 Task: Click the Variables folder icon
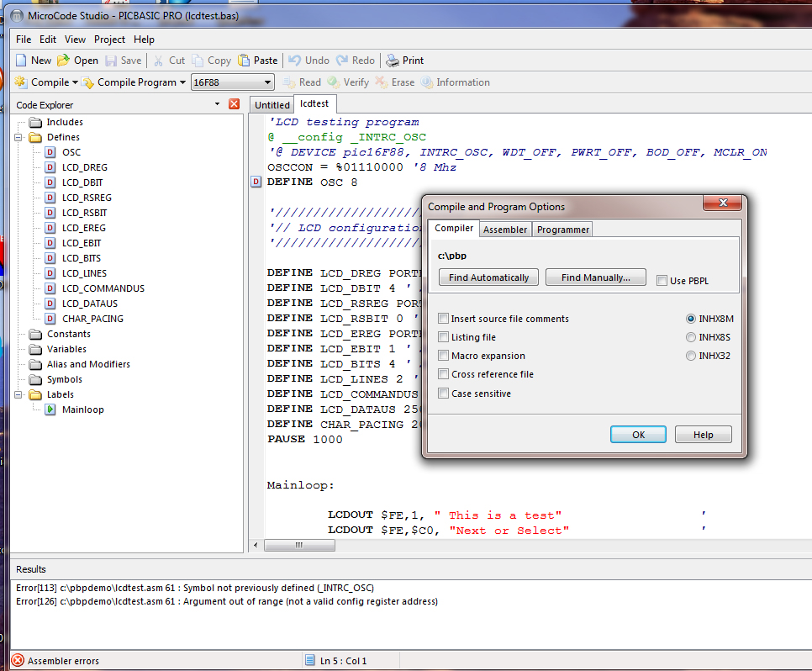pos(35,349)
